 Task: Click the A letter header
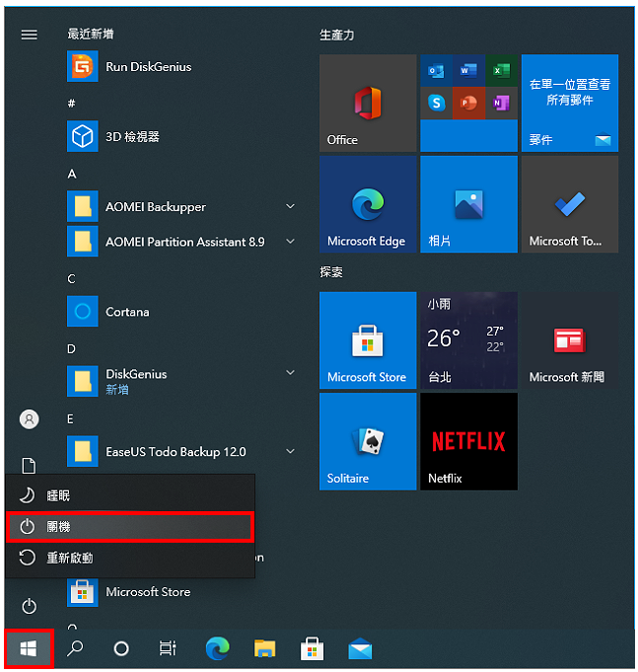point(72,174)
